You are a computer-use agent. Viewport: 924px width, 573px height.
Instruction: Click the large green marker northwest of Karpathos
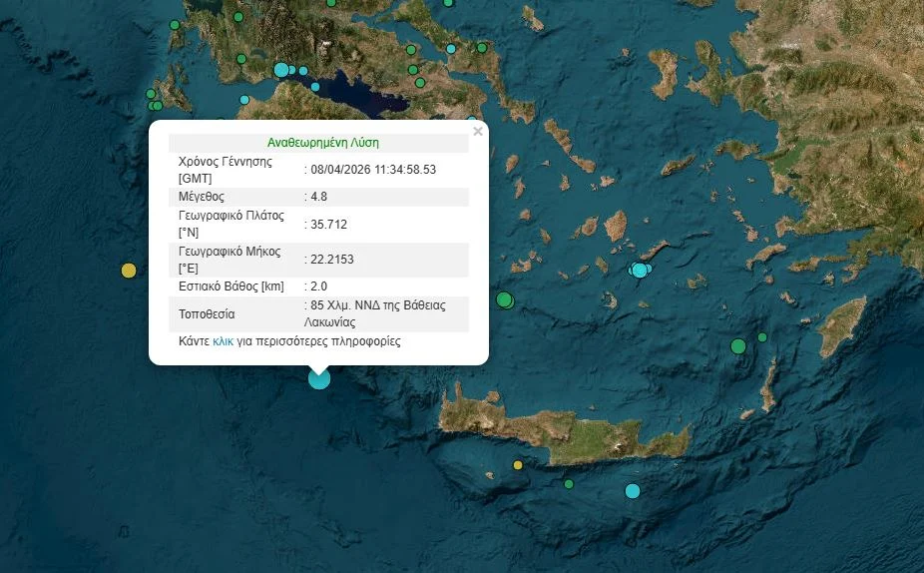pyautogui.click(x=737, y=346)
